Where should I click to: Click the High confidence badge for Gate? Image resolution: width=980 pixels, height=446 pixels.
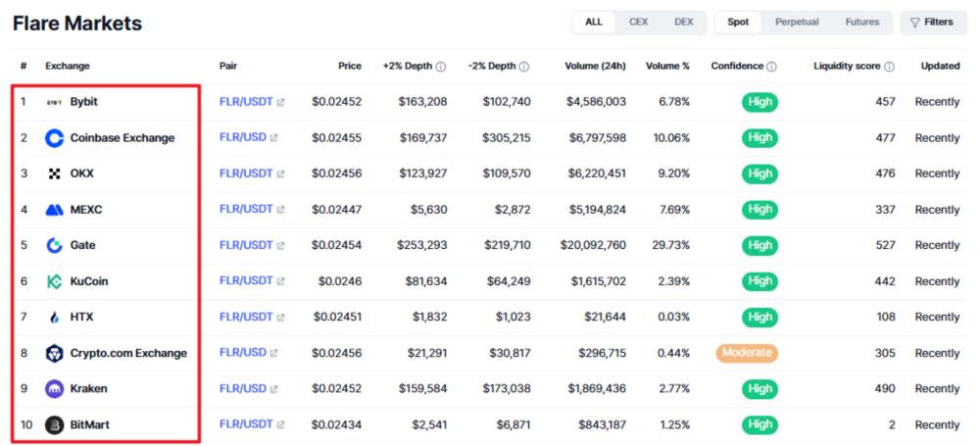[x=760, y=245]
